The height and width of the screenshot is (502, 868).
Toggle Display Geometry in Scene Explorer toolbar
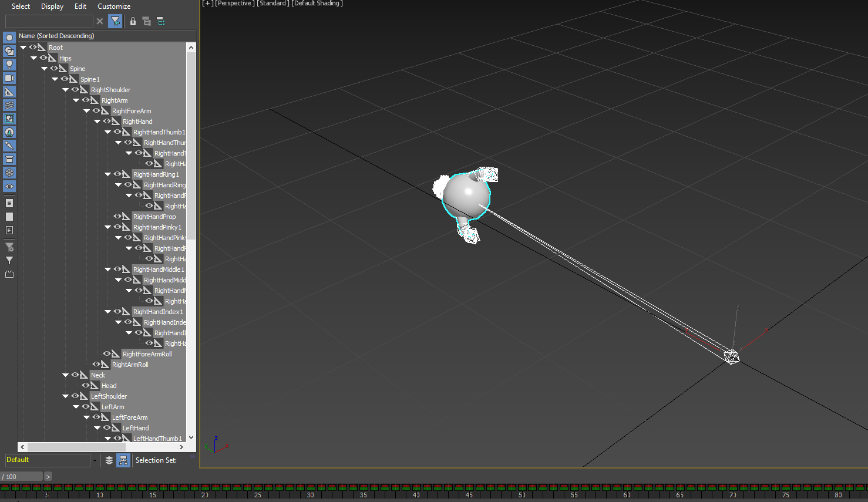pyautogui.click(x=9, y=36)
